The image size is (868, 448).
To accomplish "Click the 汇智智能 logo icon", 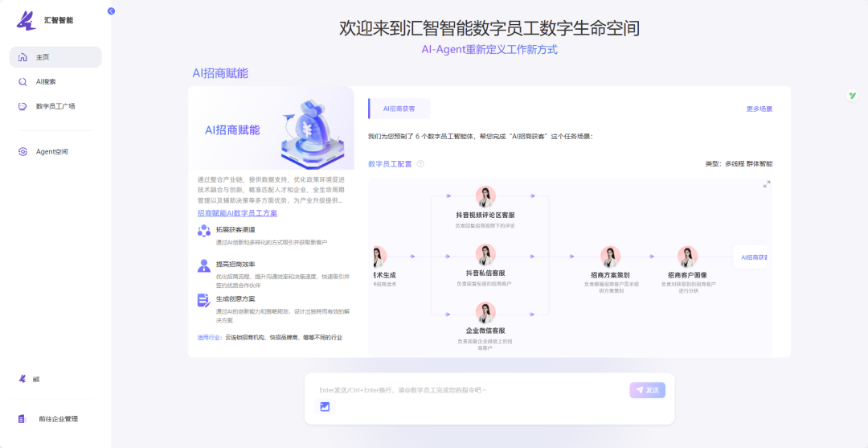I will (27, 20).
